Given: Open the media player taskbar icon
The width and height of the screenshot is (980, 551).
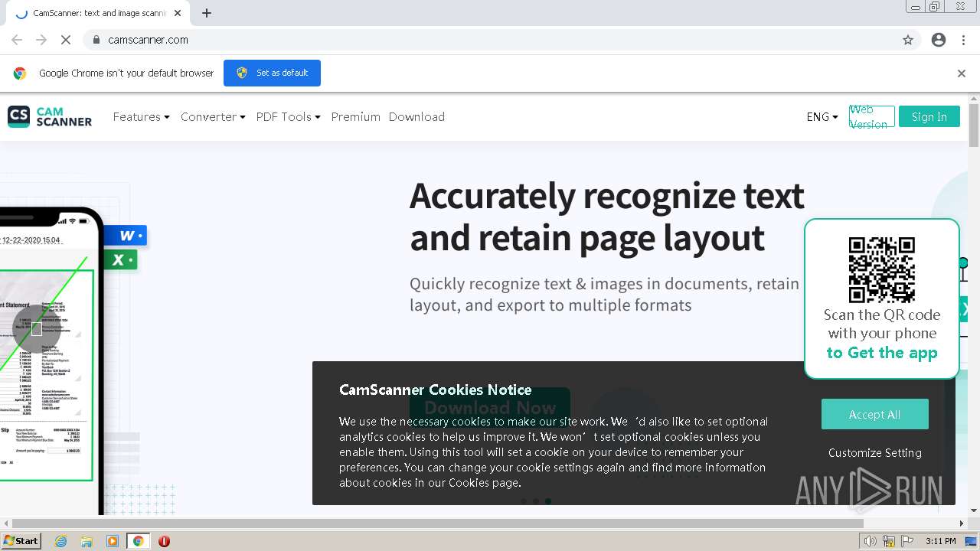Looking at the screenshot, I should (x=113, y=541).
